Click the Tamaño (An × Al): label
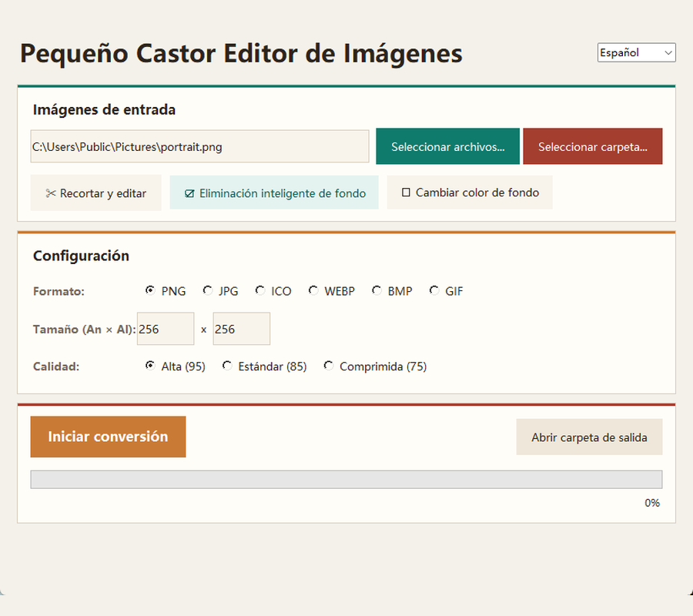 [84, 330]
